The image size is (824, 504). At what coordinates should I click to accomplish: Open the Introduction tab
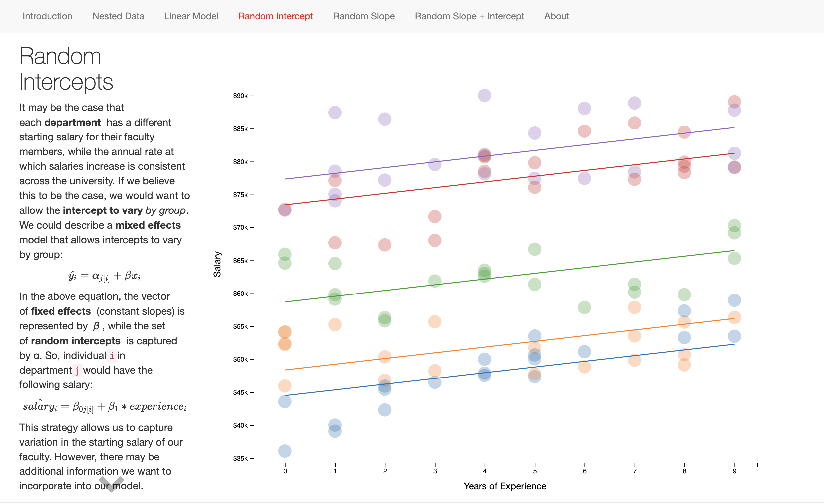(47, 16)
